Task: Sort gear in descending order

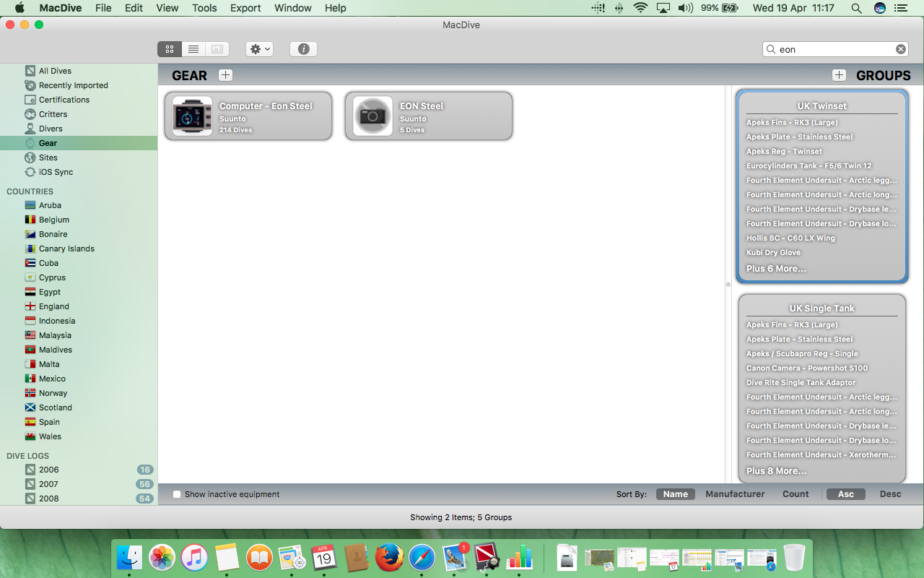Action: coord(890,494)
